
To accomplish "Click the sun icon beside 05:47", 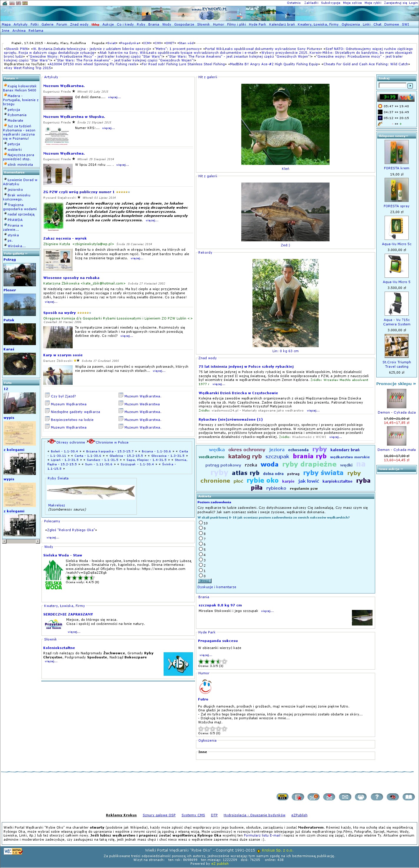I will coord(380,106).
